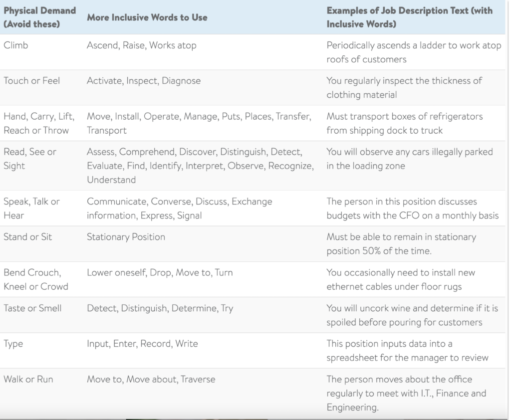Click the 'Stand or Sit' row label
Viewport: 511px width, 420px height.
click(28, 236)
